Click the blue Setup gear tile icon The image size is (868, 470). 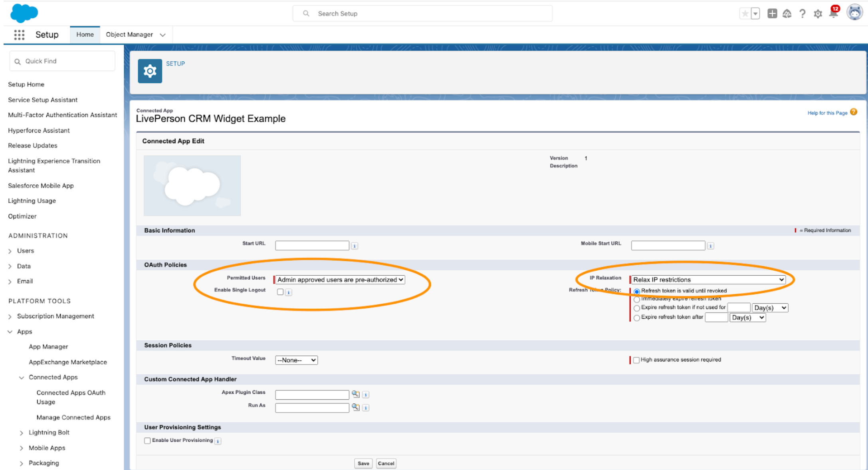coord(150,71)
